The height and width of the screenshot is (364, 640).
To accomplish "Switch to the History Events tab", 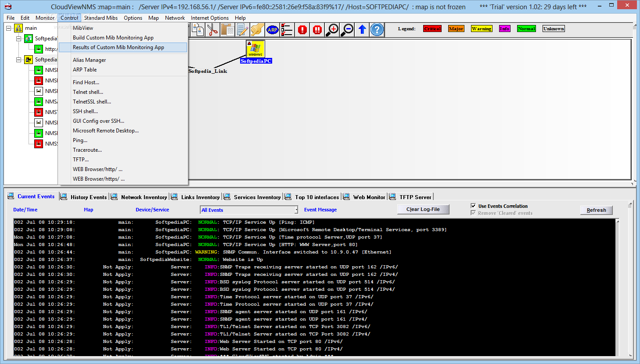I will 84,197.
